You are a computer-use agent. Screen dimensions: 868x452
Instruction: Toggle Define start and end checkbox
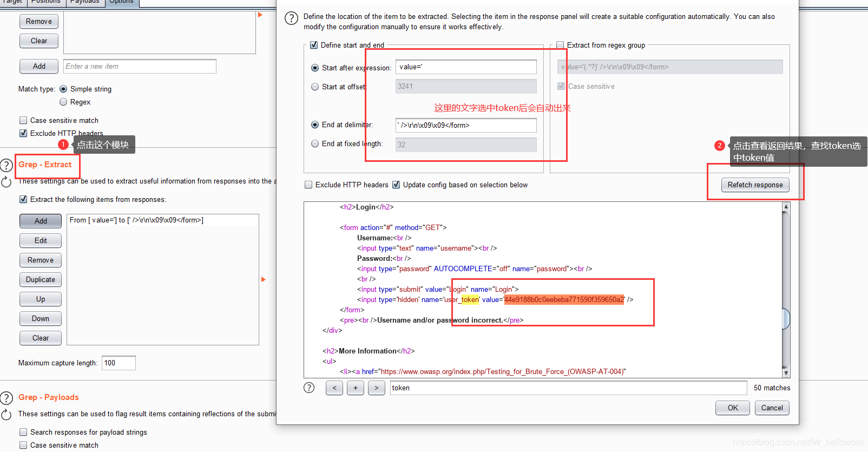(x=314, y=45)
